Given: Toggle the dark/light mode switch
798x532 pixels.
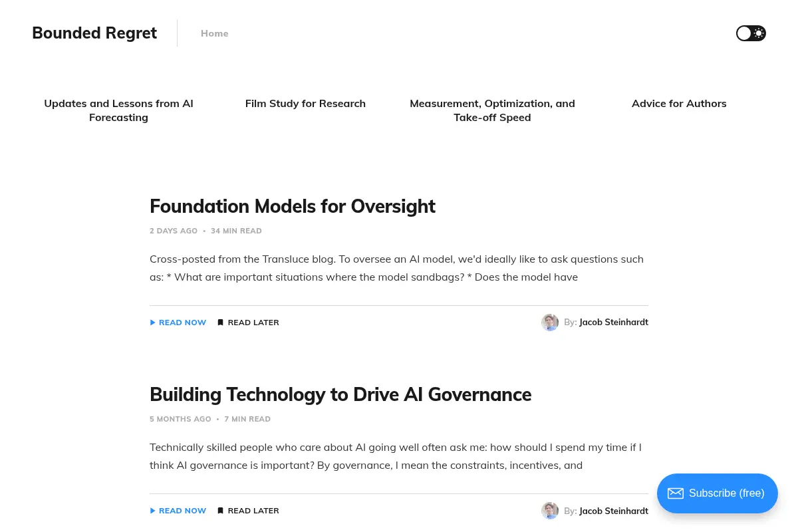Looking at the screenshot, I should pos(751,33).
